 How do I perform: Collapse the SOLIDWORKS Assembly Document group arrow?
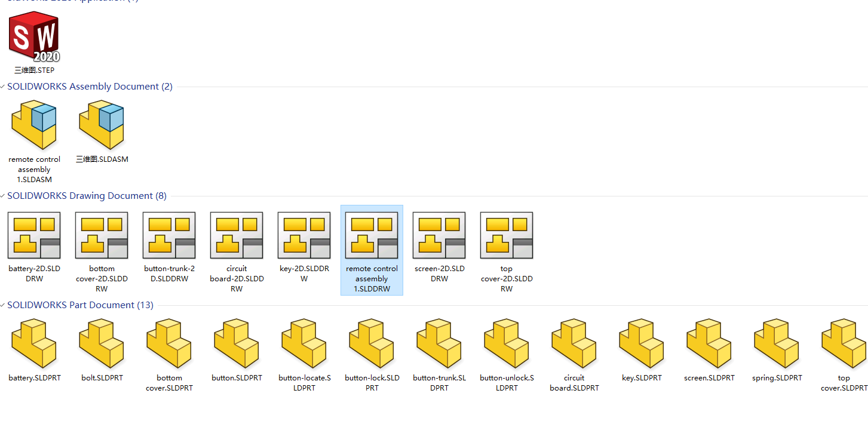(3, 87)
